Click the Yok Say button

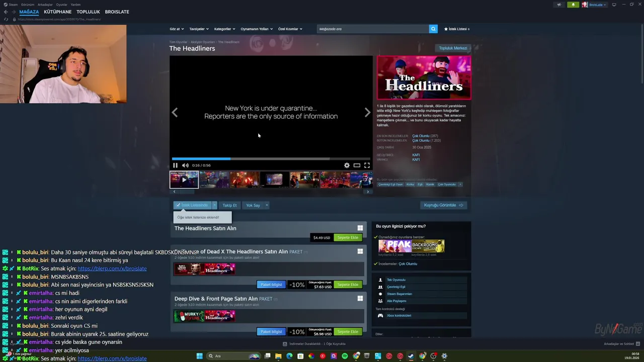pyautogui.click(x=253, y=205)
